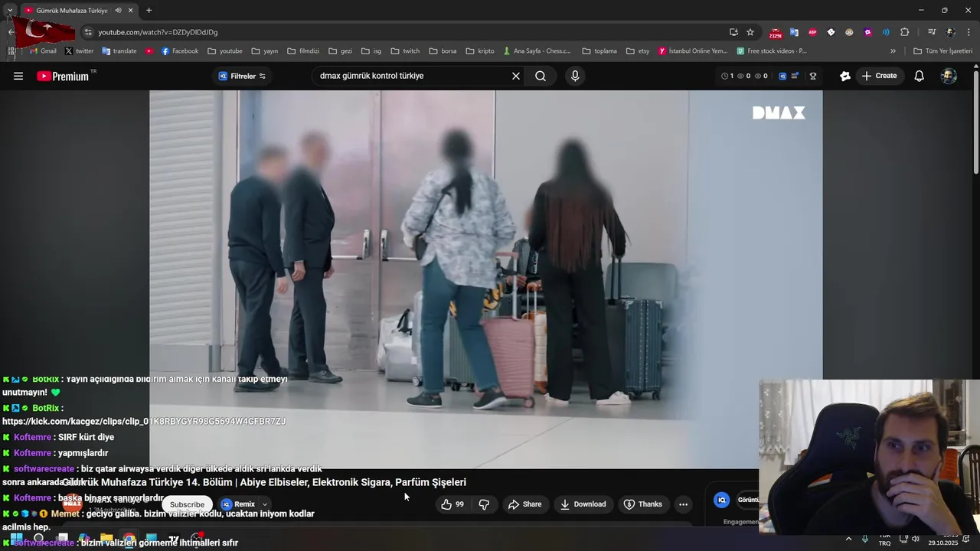Image resolution: width=980 pixels, height=551 pixels.
Task: Open the media control music-list icon
Action: point(932,32)
